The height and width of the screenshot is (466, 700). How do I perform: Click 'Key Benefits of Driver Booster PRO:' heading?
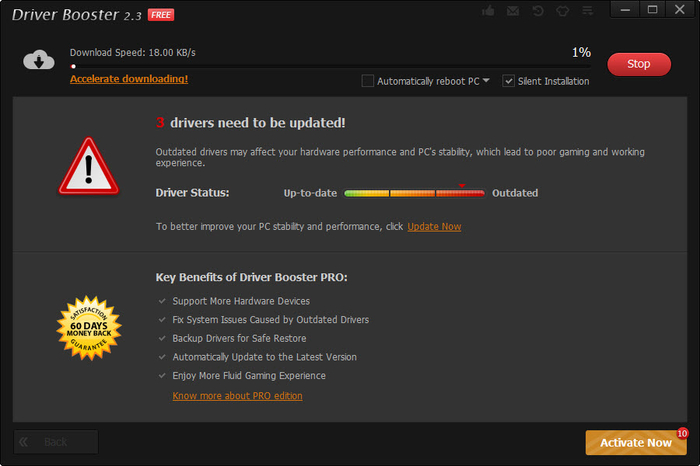(251, 277)
